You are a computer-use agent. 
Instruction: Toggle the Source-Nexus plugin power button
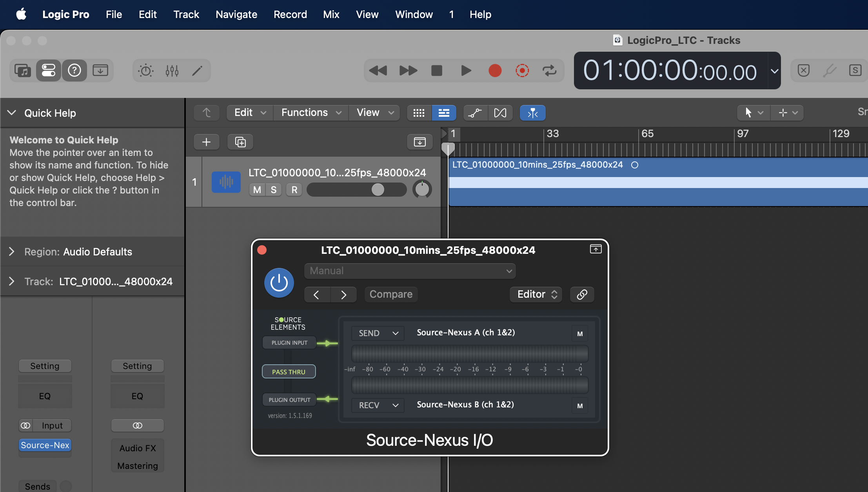[279, 282]
